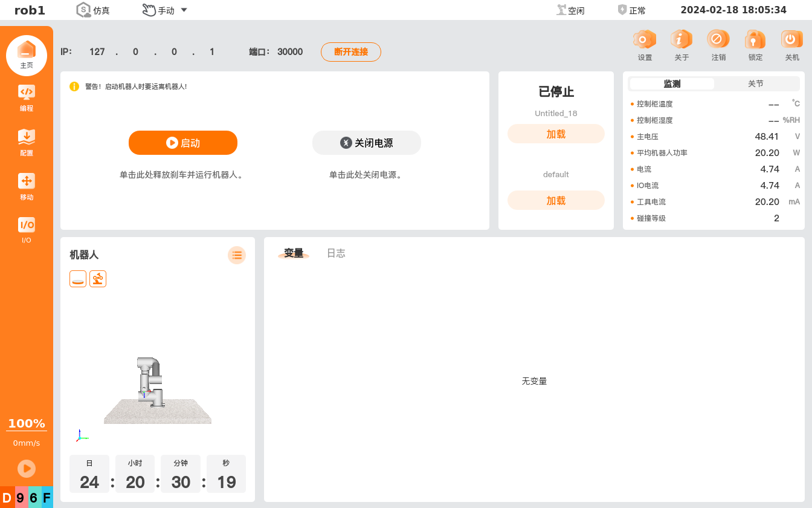Click the teal 6 status box

[34, 498]
